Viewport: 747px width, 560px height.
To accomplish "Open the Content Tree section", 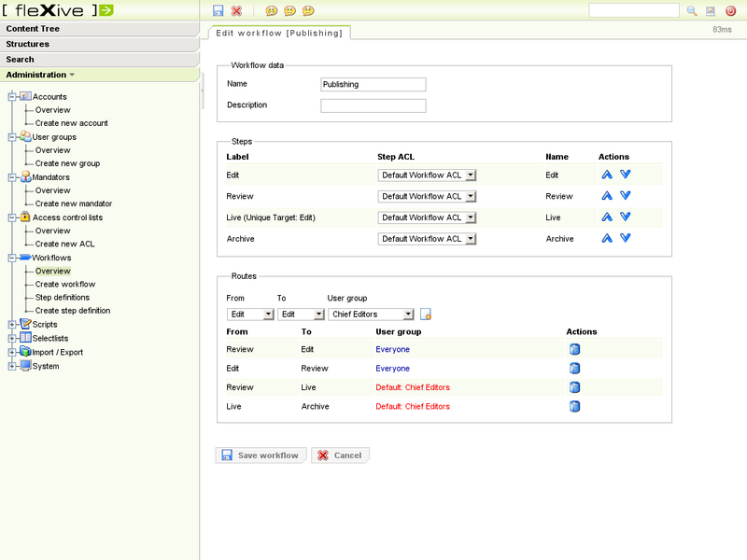I will 34,29.
